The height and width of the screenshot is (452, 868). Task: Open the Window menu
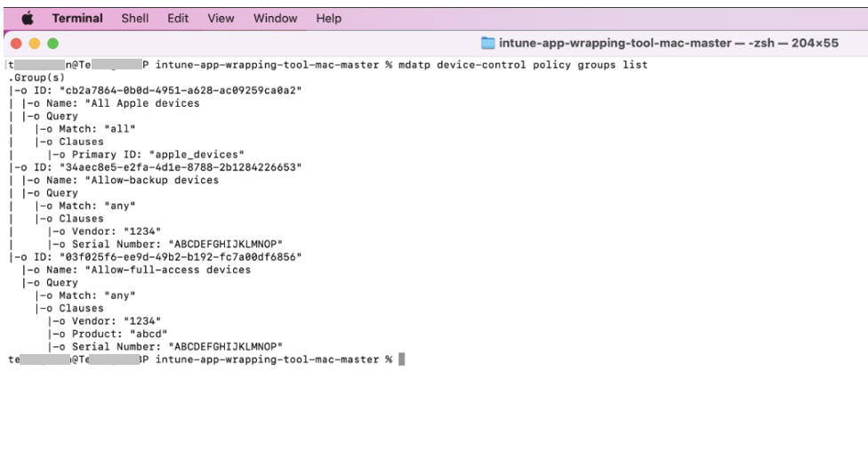click(275, 19)
